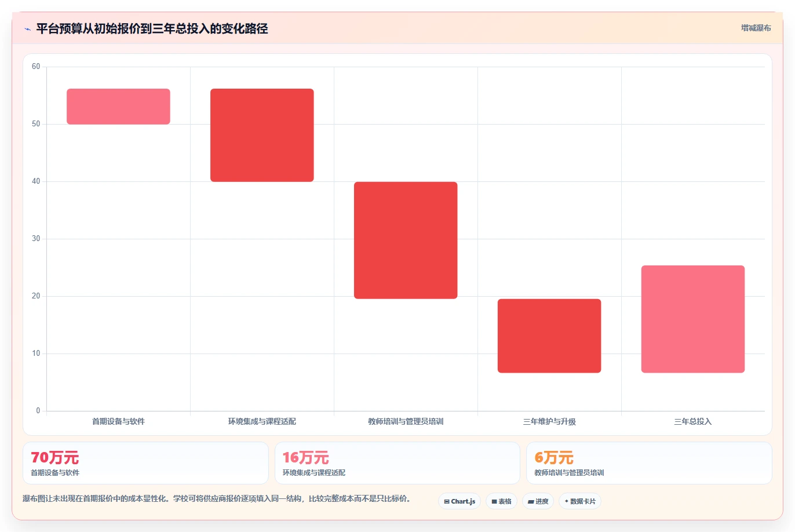Open the 16万元 data card

[x=397, y=463]
